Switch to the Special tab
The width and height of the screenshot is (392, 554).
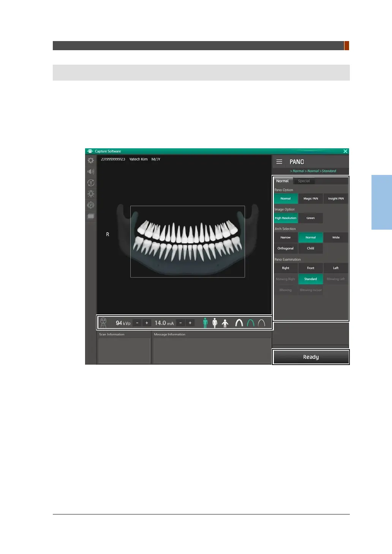[x=304, y=181]
